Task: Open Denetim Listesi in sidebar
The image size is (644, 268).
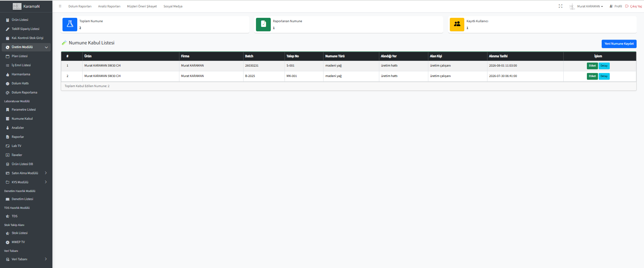Action: pyautogui.click(x=22, y=199)
